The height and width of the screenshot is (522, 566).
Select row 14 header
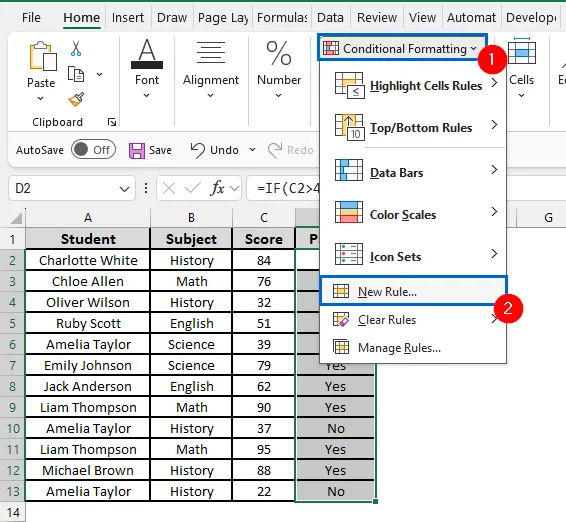tap(13, 512)
